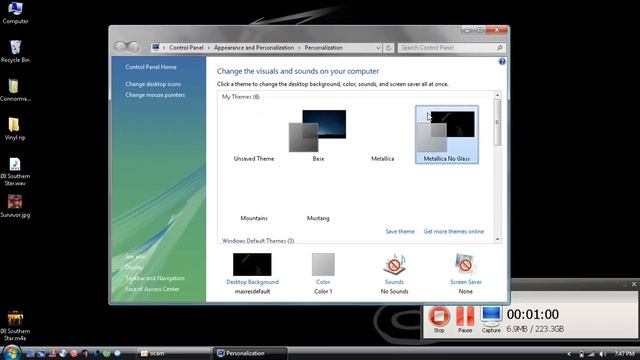The width and height of the screenshot is (640, 360).
Task: Open Control Panel Home link
Action: pyautogui.click(x=151, y=67)
